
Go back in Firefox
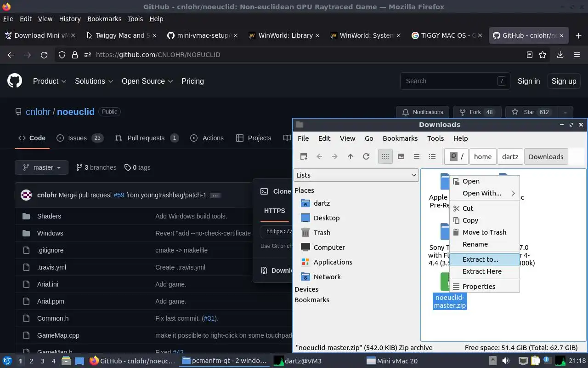(x=11, y=55)
